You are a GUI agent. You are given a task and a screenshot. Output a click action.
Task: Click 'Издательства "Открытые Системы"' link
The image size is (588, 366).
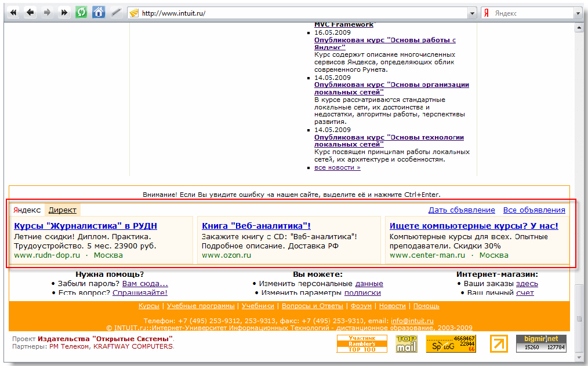tap(106, 339)
